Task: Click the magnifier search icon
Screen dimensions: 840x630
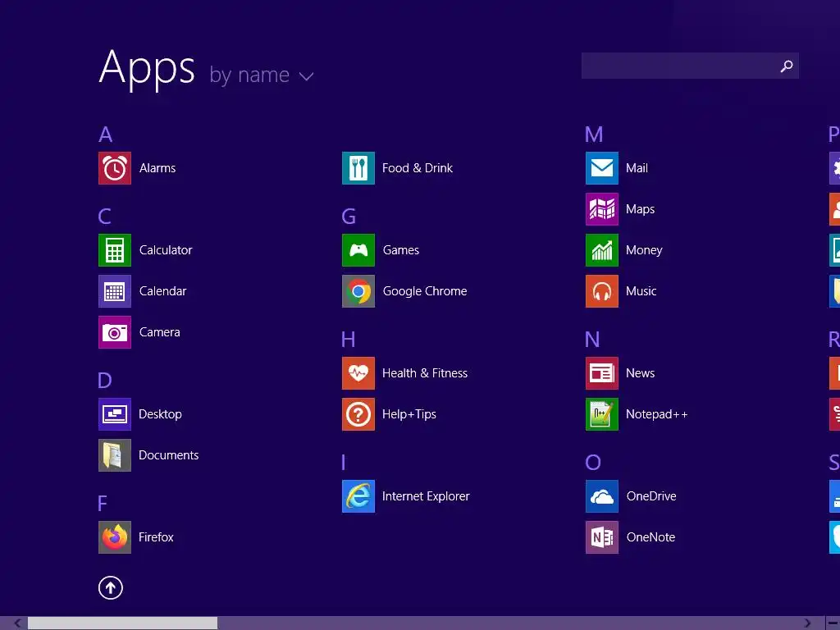Action: 786,66
